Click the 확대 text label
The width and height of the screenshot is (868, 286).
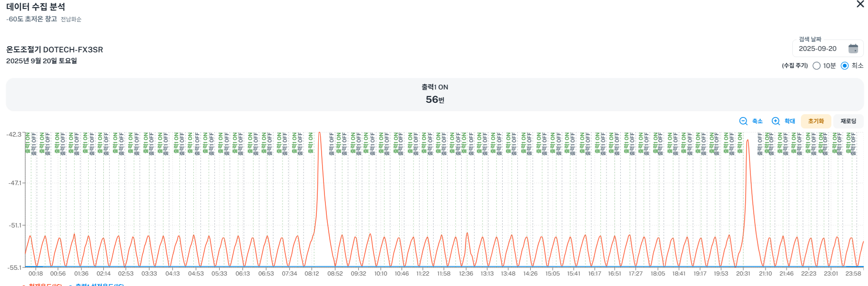pos(790,121)
